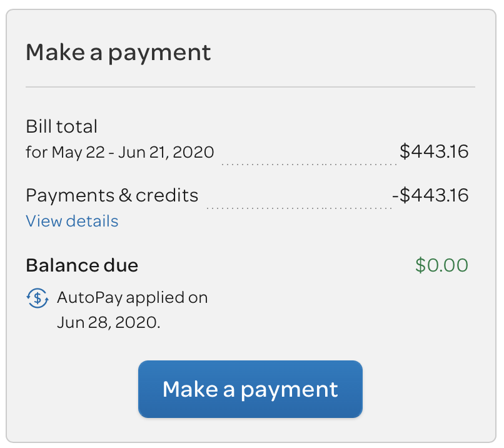Click the billing period May 22 - Jun 21, 2020
Viewport: 504px width, 448px height.
tap(133, 152)
